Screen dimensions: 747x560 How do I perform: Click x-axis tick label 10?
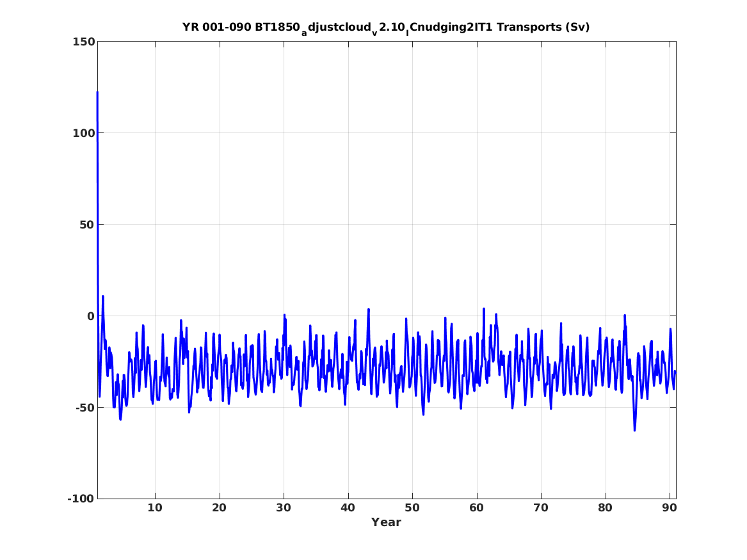[155, 508]
